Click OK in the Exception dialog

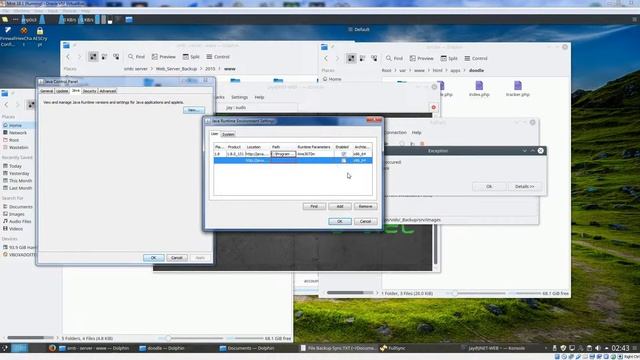(489, 187)
